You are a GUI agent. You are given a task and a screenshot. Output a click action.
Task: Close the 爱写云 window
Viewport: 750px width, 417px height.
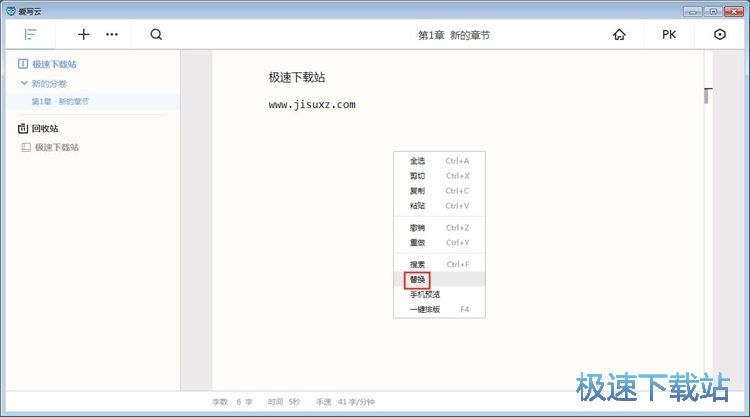[734, 11]
